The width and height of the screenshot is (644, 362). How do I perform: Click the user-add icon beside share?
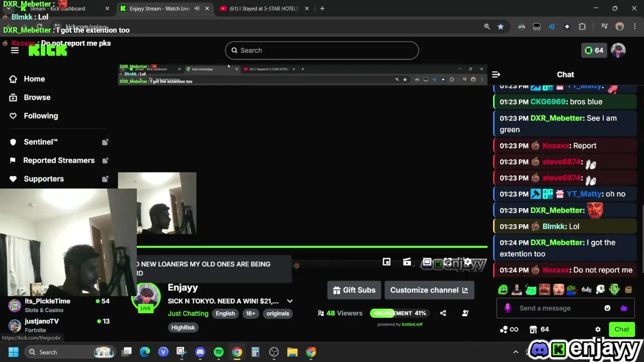(x=465, y=313)
